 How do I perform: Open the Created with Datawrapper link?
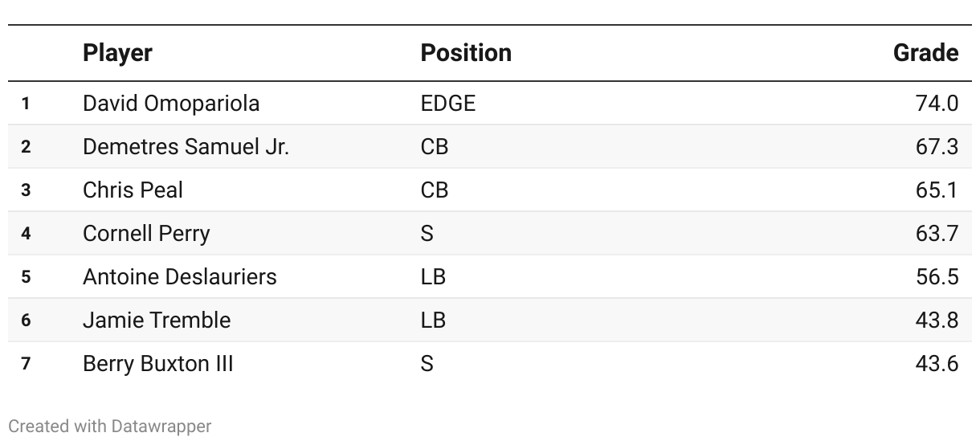click(x=110, y=427)
